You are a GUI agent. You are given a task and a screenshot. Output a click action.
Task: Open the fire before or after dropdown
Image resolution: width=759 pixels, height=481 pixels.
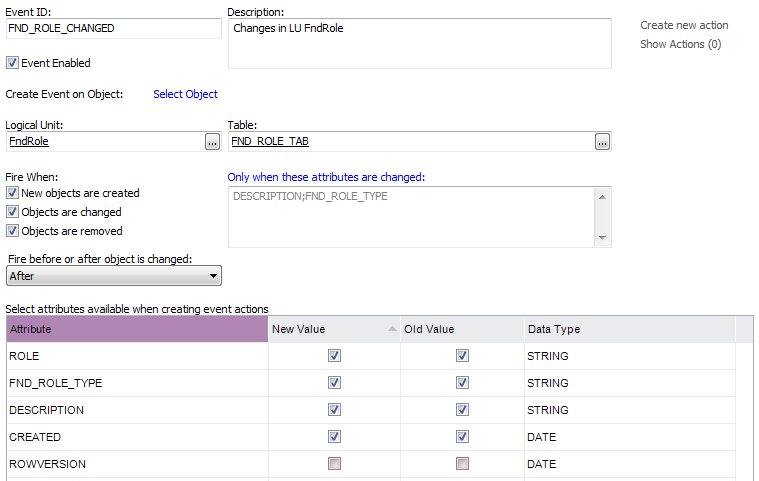click(x=113, y=276)
